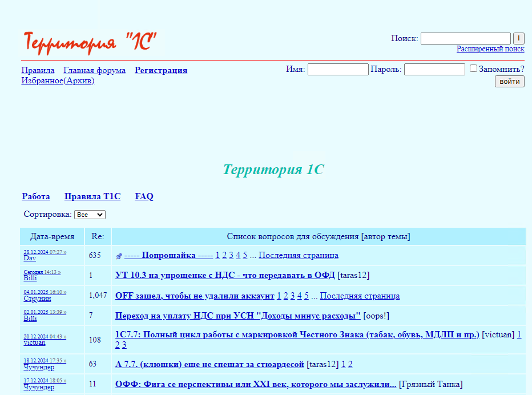This screenshot has width=532, height=395.
Task: Click the pin icon beside Попрошайка thread
Action: coord(119,256)
